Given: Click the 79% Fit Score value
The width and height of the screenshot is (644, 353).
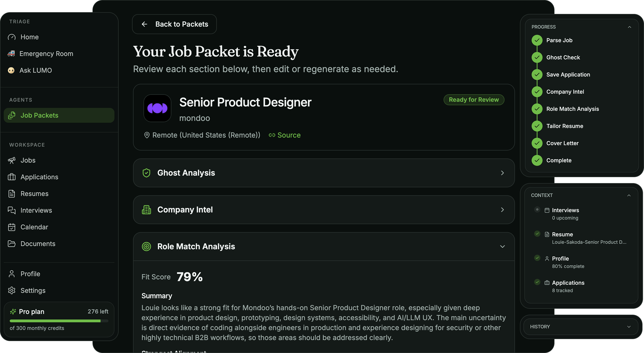Looking at the screenshot, I should tap(189, 277).
